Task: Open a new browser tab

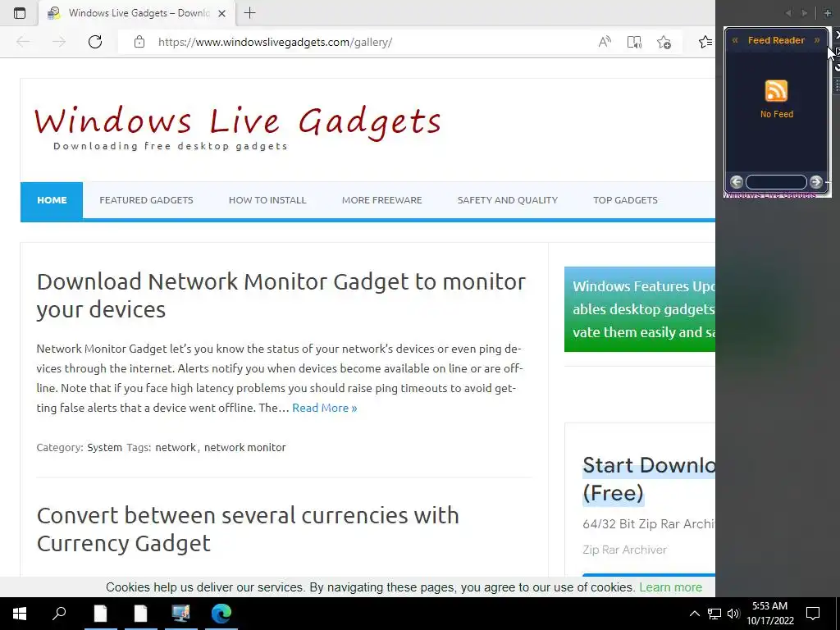Action: coord(249,13)
